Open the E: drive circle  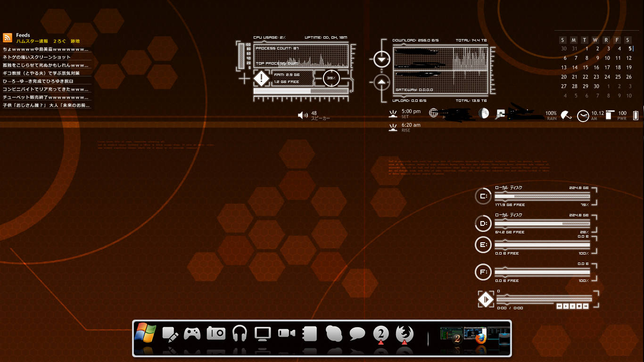click(x=483, y=245)
